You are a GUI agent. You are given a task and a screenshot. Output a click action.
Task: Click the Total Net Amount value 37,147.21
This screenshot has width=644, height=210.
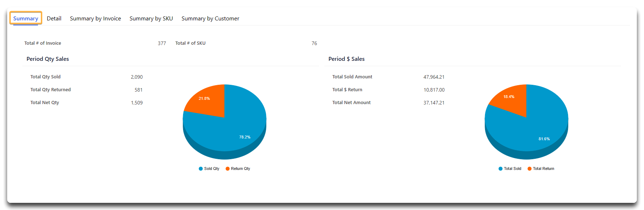[x=434, y=103]
